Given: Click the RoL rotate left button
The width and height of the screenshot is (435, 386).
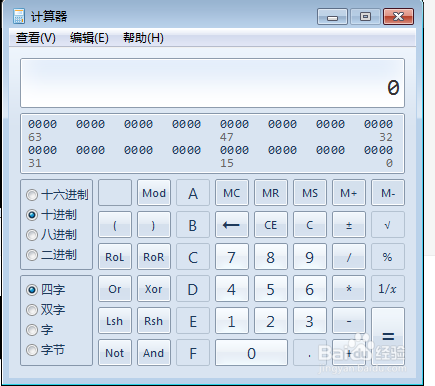Looking at the screenshot, I should [115, 257].
